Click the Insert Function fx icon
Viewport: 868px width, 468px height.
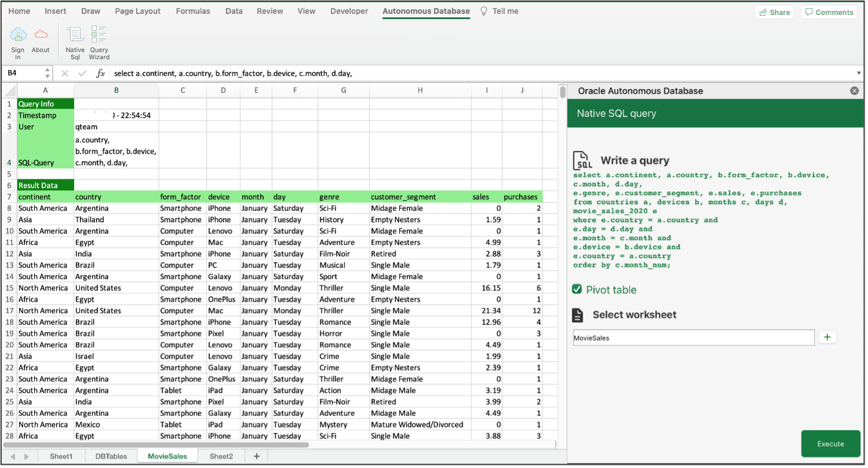point(101,73)
